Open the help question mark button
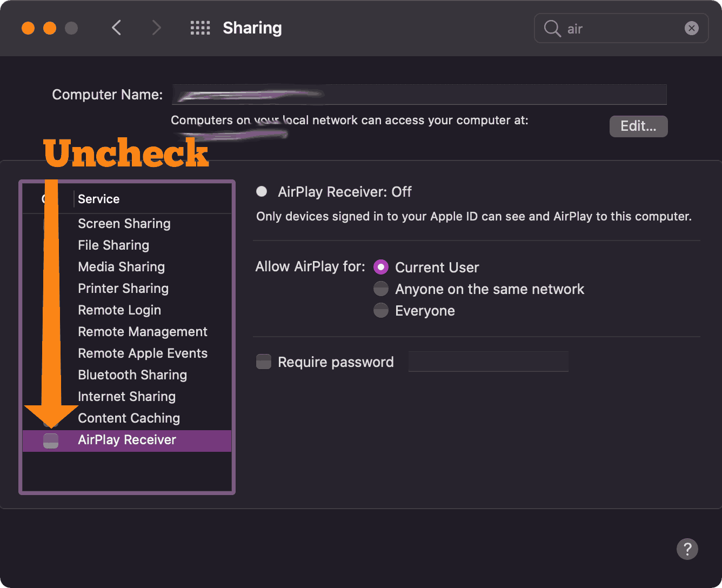This screenshot has height=588, width=722. pyautogui.click(x=687, y=549)
